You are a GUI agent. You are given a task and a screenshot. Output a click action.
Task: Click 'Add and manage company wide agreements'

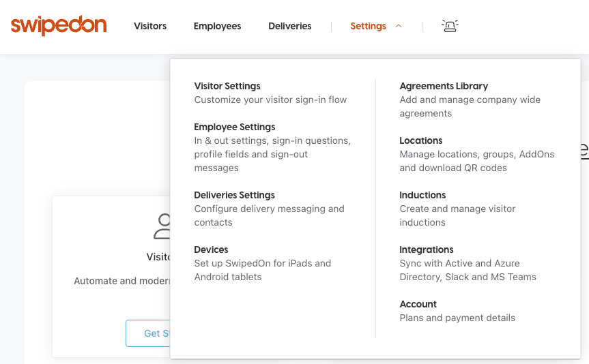[470, 106]
